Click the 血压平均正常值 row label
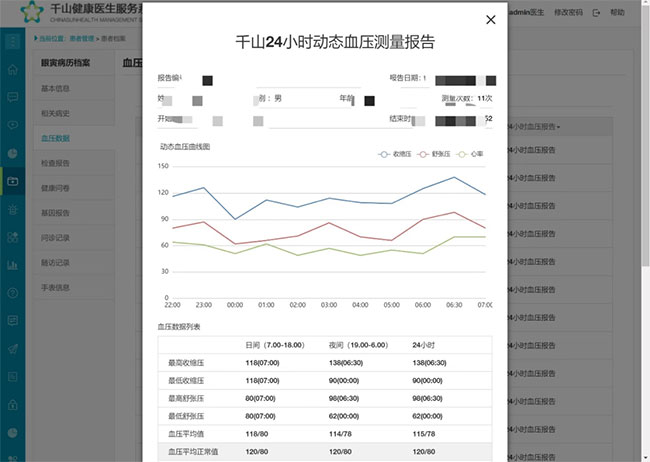The width and height of the screenshot is (650, 462). [193, 452]
